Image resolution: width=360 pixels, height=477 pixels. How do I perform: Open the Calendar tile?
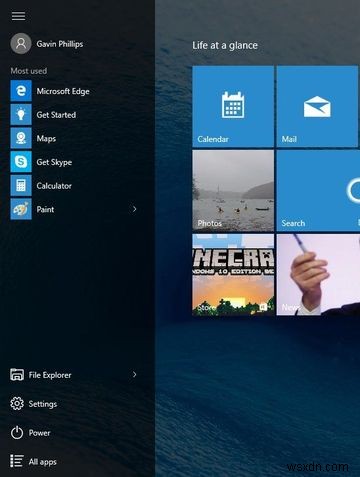[233, 106]
